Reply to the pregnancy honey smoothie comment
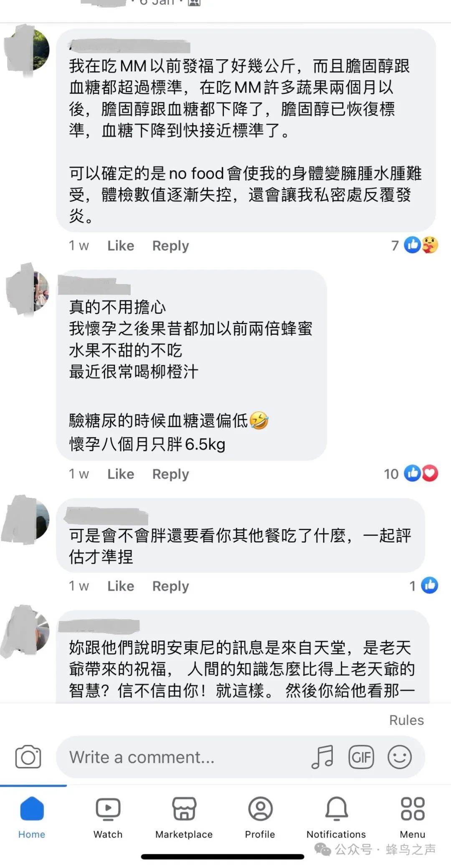Image resolution: width=451 pixels, height=868 pixels. coord(170,474)
